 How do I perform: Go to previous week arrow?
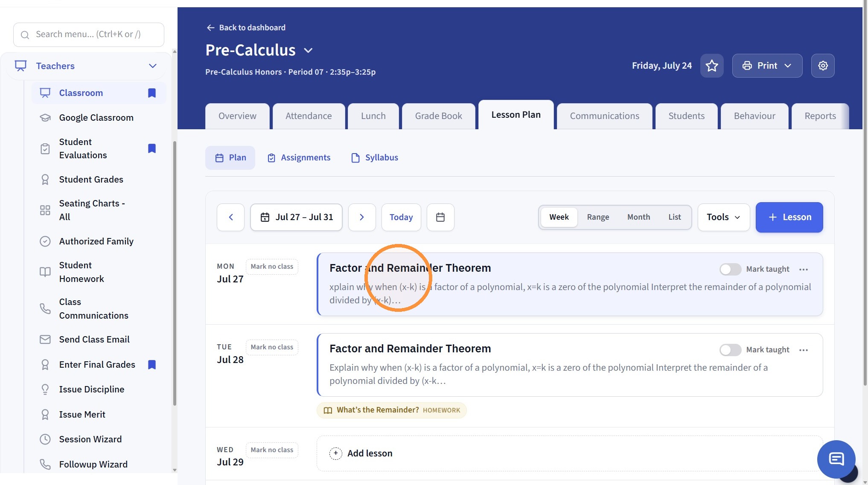coord(231,218)
